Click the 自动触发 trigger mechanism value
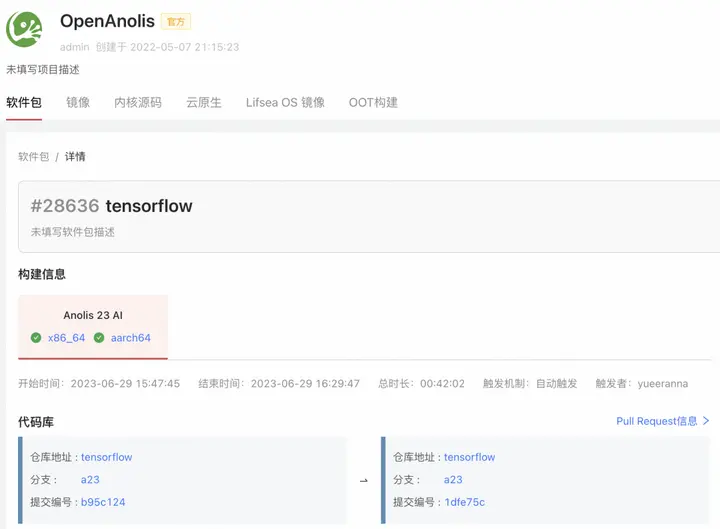The width and height of the screenshot is (720, 529). coord(557,383)
